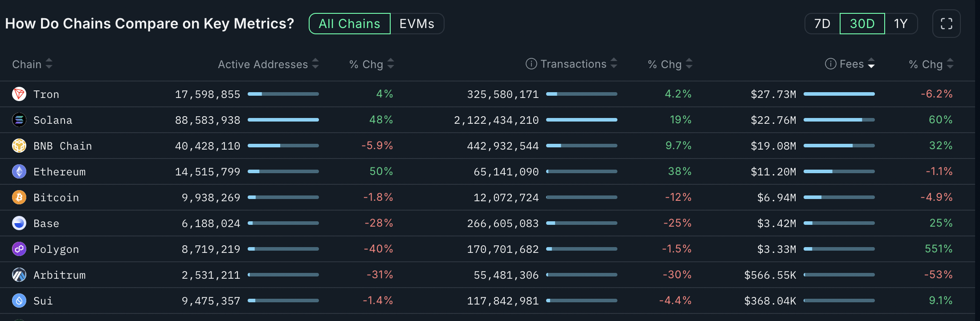Click the info icon beside Fees
Image resolution: width=980 pixels, height=321 pixels.
pos(830,64)
